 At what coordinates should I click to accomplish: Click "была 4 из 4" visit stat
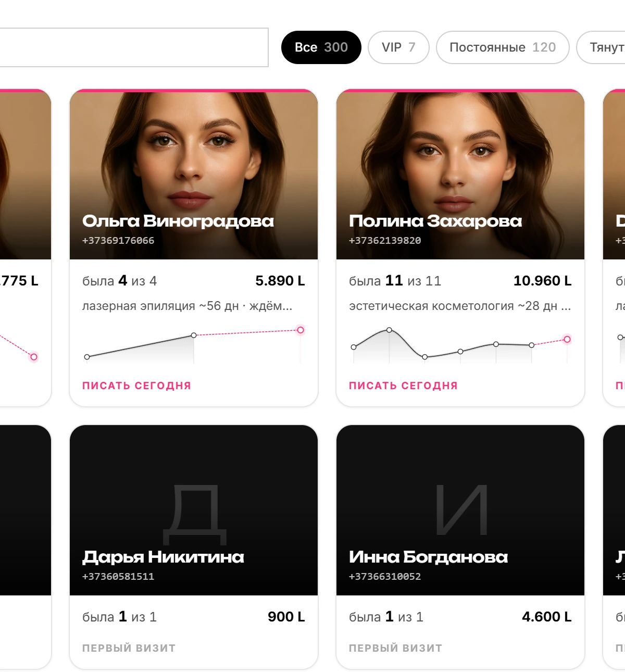(120, 281)
